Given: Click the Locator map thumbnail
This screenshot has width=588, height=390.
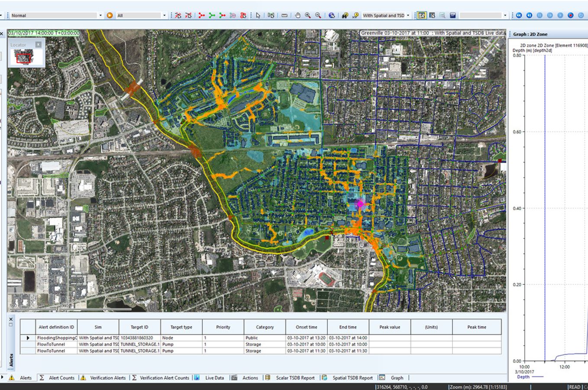Looking at the screenshot, I should tap(26, 57).
